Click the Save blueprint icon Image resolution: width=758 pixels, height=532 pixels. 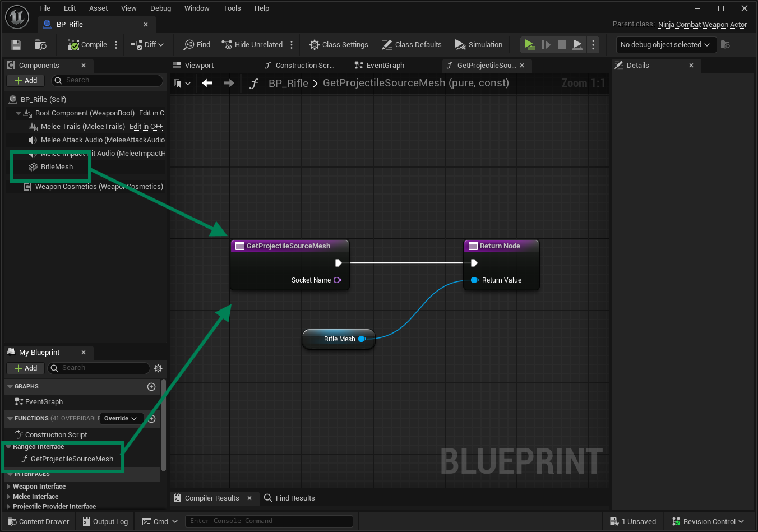pos(16,45)
